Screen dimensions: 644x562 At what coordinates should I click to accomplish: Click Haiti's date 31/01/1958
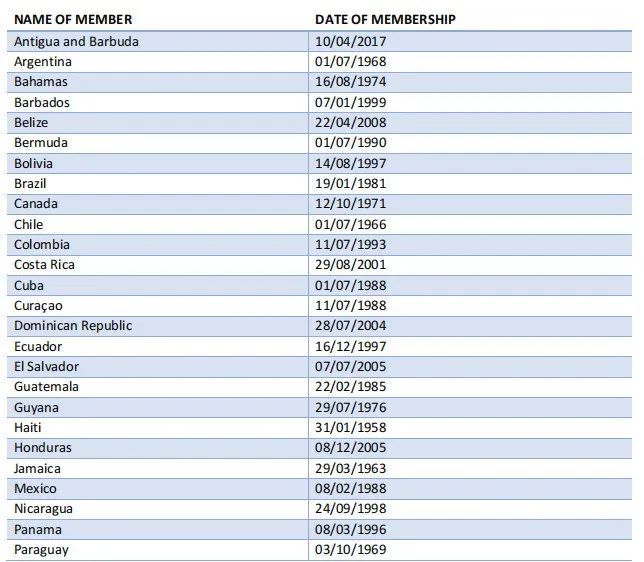click(350, 428)
